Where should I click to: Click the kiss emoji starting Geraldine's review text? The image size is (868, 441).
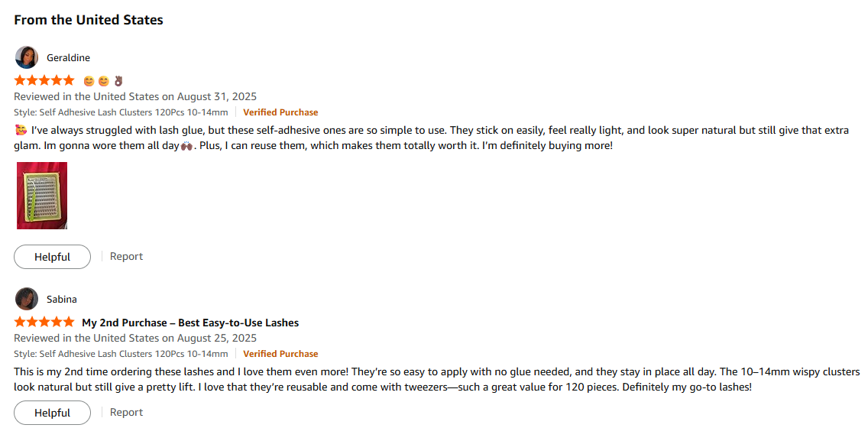coord(21,130)
